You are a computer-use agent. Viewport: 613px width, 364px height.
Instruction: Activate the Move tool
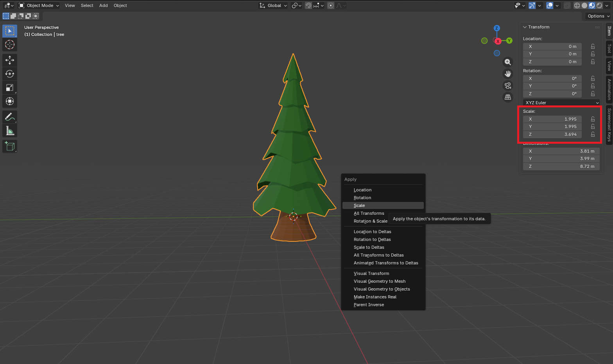pos(10,60)
